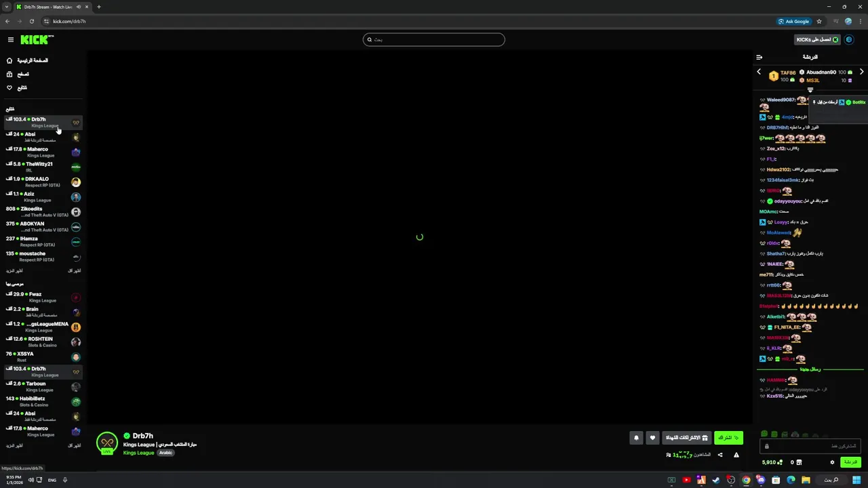Click the chat message input field
868x488 pixels.
click(x=810, y=446)
